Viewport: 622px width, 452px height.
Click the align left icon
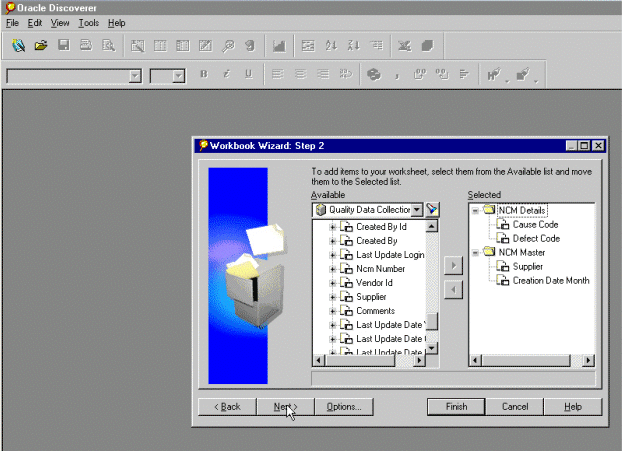pyautogui.click(x=277, y=74)
